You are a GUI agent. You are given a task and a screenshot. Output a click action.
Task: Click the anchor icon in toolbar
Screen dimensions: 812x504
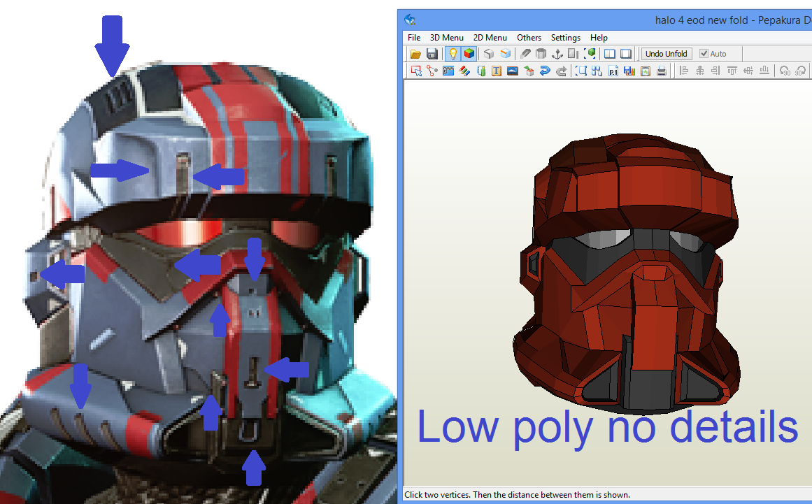click(x=557, y=53)
